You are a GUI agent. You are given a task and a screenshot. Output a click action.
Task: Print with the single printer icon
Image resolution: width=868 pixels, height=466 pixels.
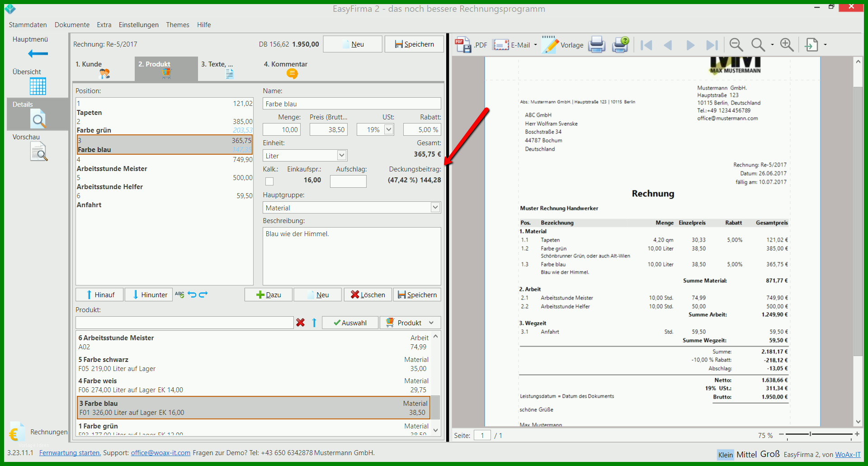click(x=597, y=44)
